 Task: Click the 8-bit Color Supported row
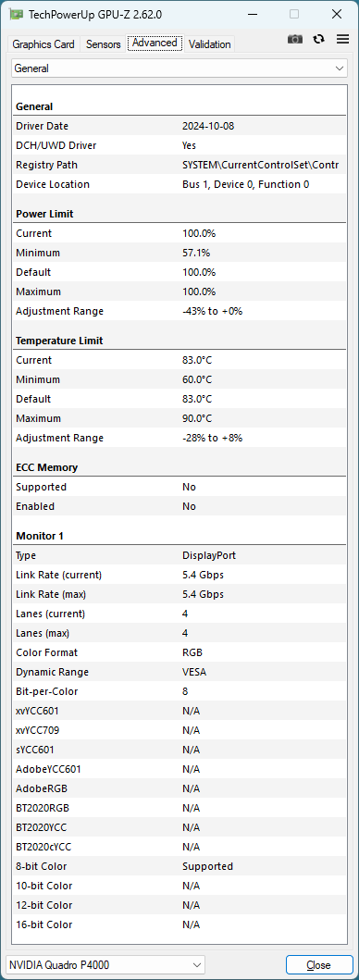[x=179, y=865]
